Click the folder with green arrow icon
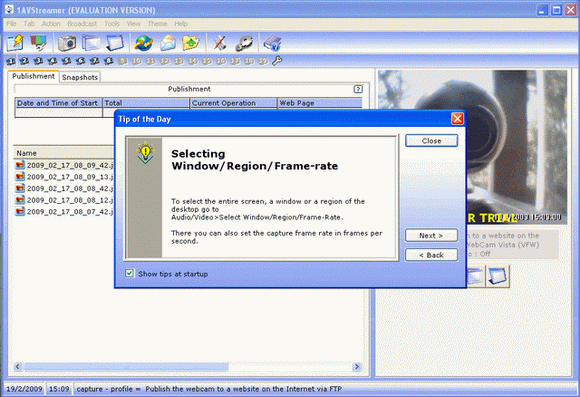The image size is (580, 397). [191, 43]
